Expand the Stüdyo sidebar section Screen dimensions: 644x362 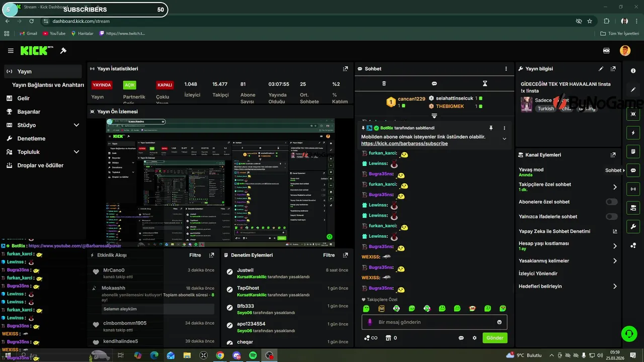coord(76,125)
